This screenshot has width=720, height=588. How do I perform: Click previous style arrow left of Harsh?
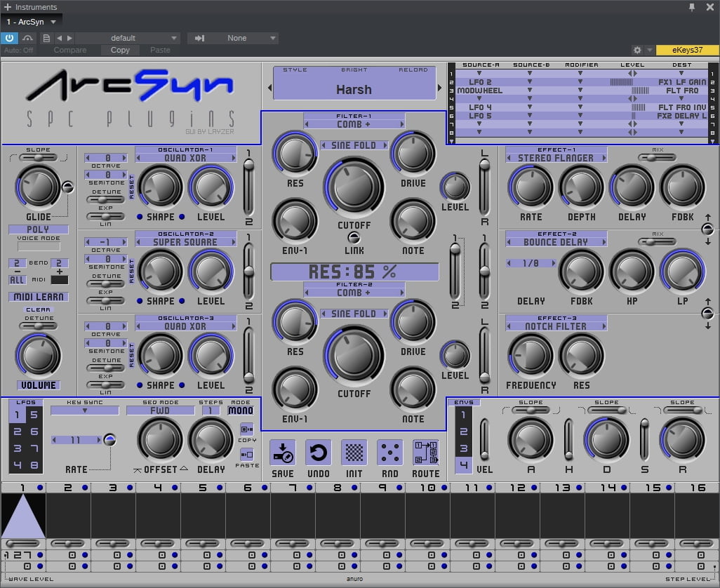[x=269, y=87]
